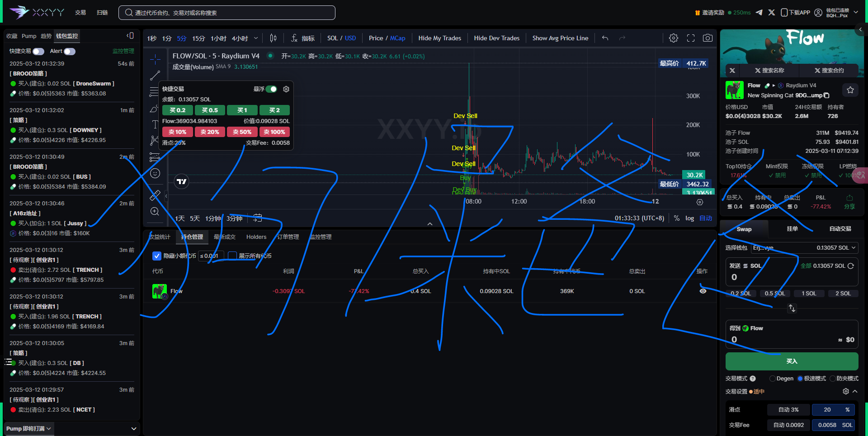Expand more timeframe options after 4小时

(x=256, y=38)
